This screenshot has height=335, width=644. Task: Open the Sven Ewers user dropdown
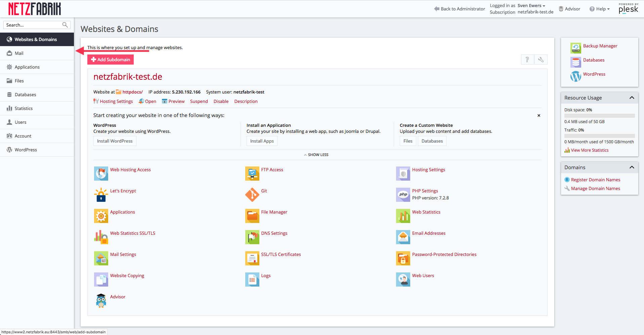(531, 5)
